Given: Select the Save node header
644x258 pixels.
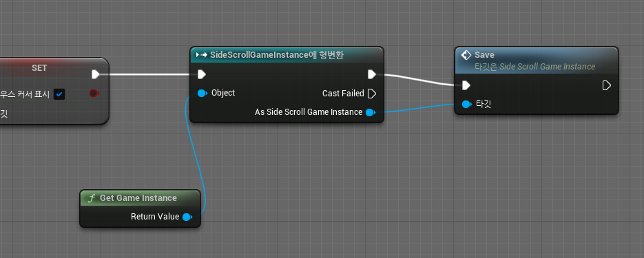Looking at the screenshot, I should (537, 61).
